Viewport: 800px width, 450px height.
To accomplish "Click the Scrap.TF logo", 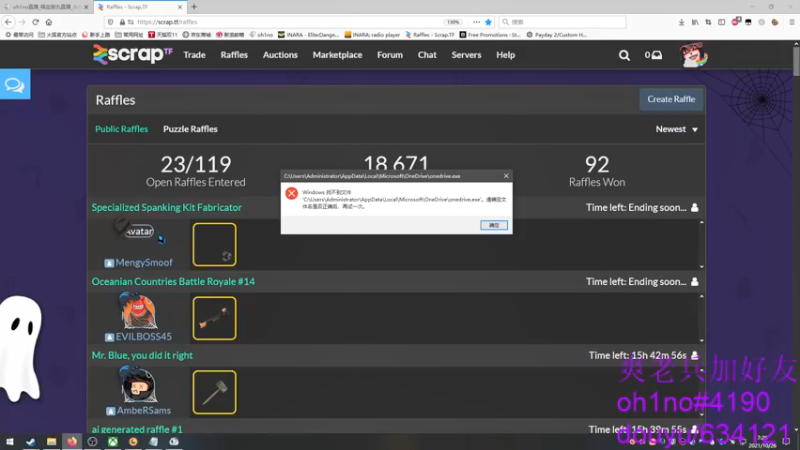I will (x=133, y=55).
